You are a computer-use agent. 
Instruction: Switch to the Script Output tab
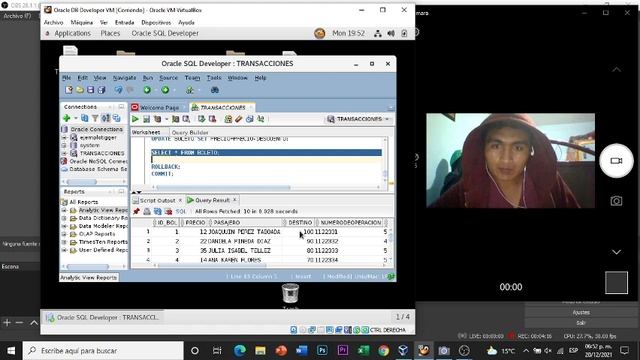coord(157,200)
